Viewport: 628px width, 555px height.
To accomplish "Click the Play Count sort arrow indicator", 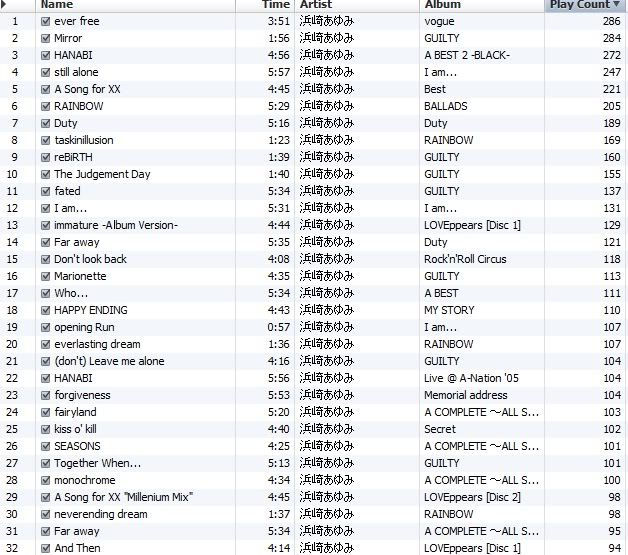I will click(615, 5).
